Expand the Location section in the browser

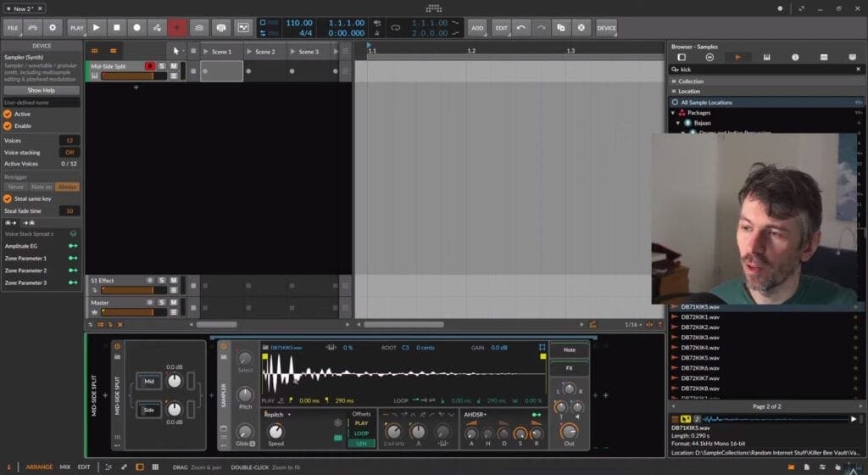pos(766,91)
